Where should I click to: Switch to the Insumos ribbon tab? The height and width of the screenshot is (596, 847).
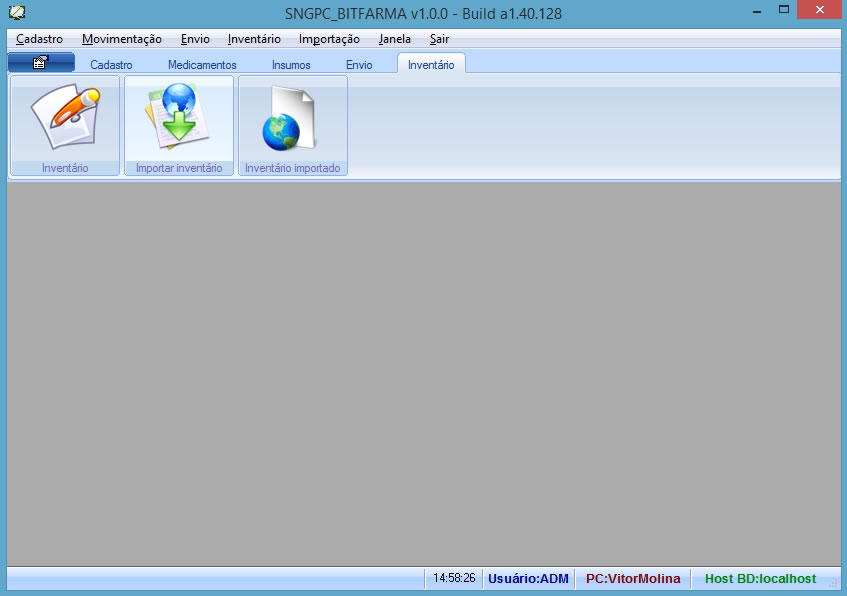click(291, 64)
